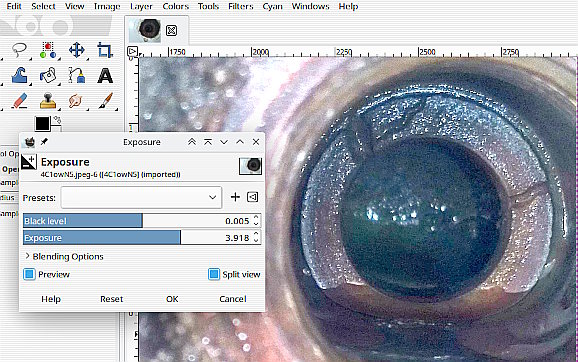
Task: Choose the Clone stamp tool
Action: [x=48, y=100]
